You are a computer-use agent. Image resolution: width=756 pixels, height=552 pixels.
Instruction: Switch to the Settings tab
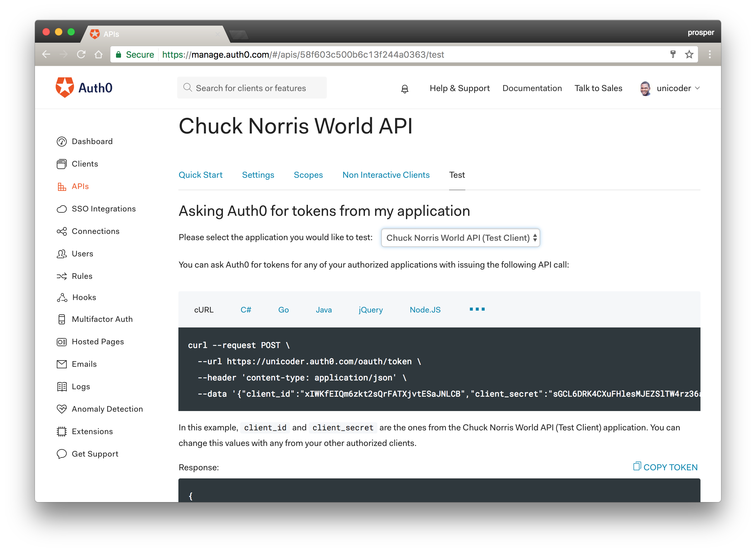258,175
